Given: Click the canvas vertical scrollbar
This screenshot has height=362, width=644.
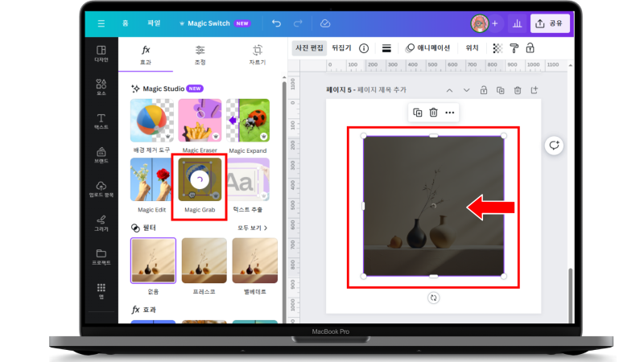Looking at the screenshot, I should tap(570, 295).
